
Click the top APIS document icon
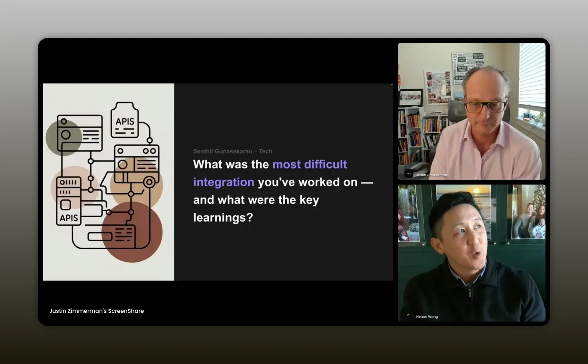125,120
